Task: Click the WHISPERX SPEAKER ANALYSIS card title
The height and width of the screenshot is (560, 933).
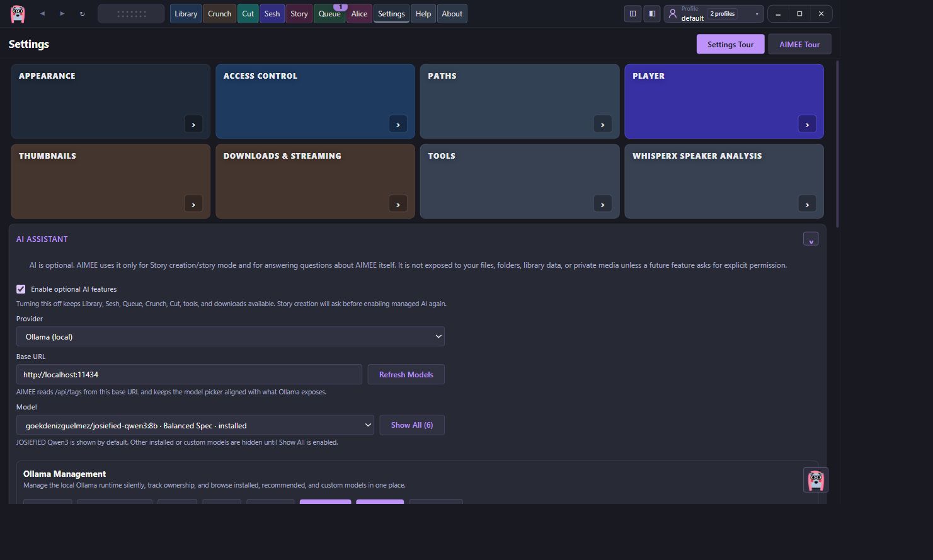Action: [x=697, y=156]
